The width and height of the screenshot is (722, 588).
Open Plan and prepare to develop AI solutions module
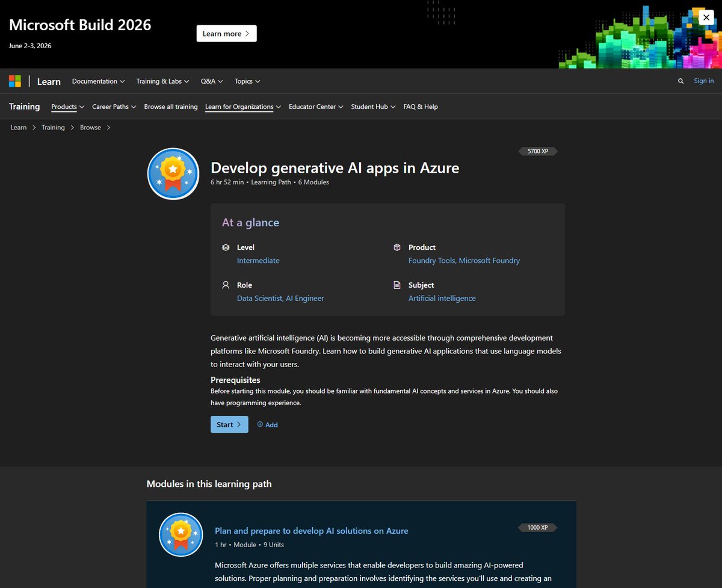point(312,531)
